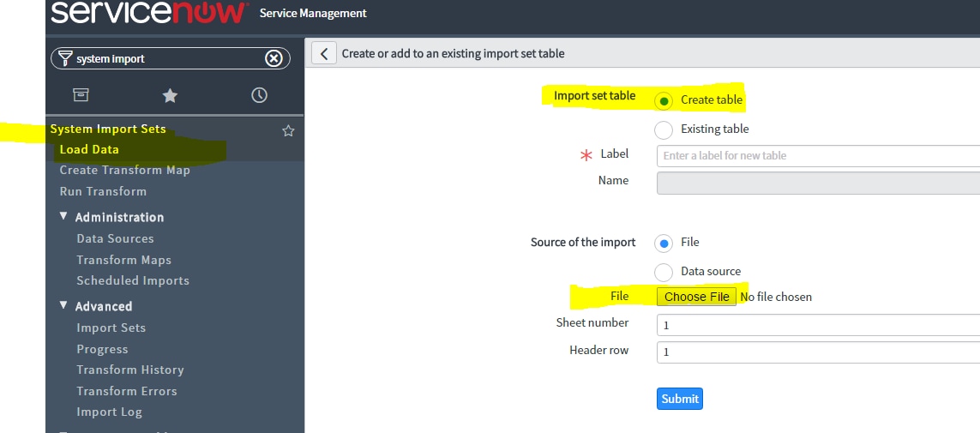Show Favorites using the star tab icon
This screenshot has width=980, height=433.
tap(170, 95)
